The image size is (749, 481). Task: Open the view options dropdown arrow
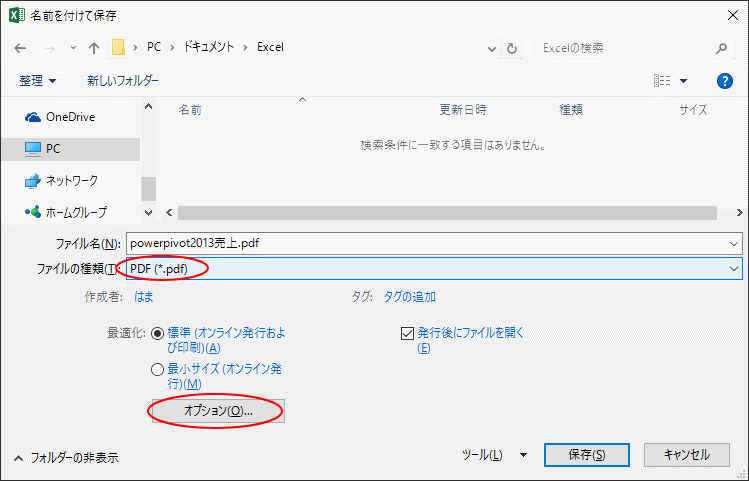[x=684, y=81]
